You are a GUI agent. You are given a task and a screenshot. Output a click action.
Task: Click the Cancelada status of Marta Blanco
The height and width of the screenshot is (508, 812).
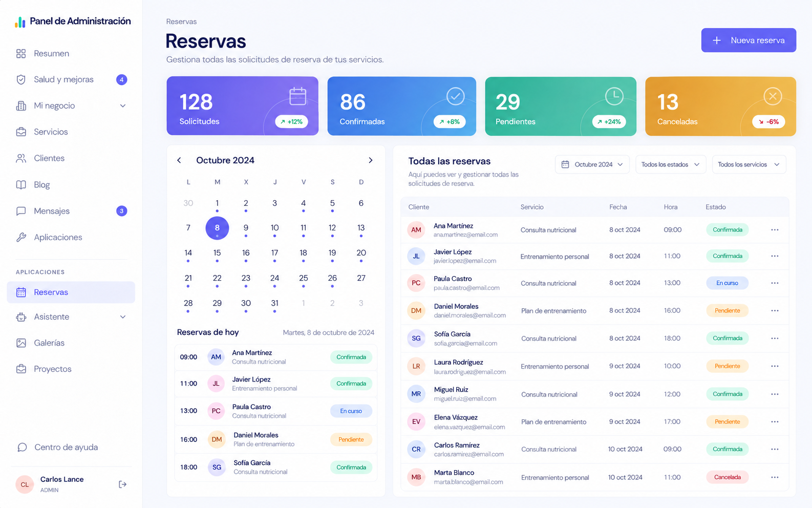coord(728,477)
